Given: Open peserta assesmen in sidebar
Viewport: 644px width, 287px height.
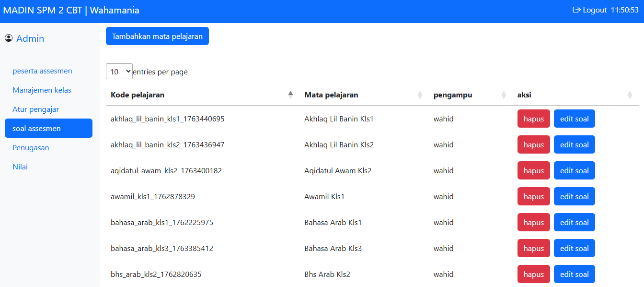Looking at the screenshot, I should (42, 71).
